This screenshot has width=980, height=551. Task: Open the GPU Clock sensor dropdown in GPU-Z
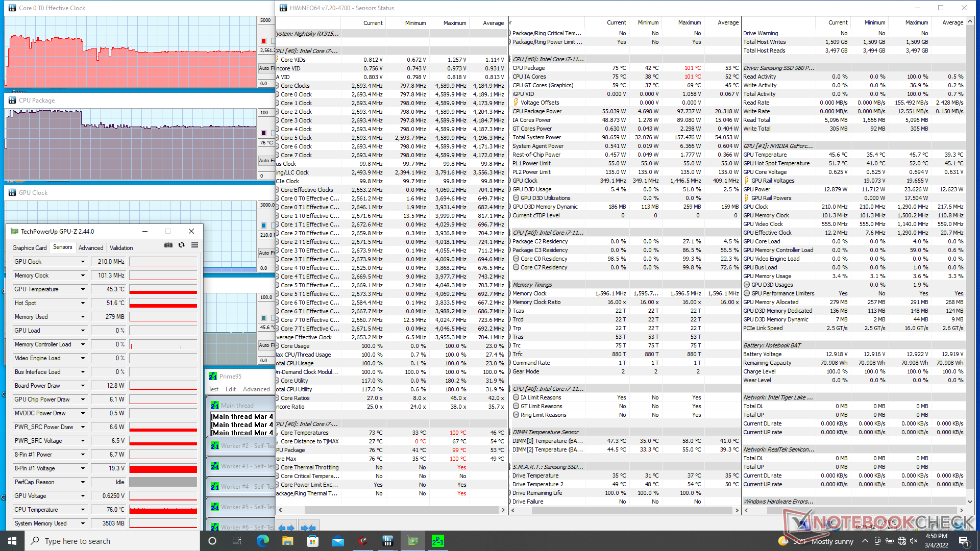tap(83, 262)
